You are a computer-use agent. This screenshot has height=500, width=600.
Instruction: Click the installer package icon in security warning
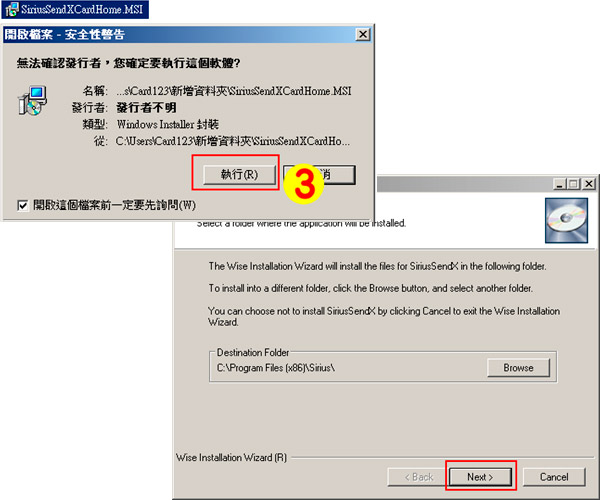33,101
